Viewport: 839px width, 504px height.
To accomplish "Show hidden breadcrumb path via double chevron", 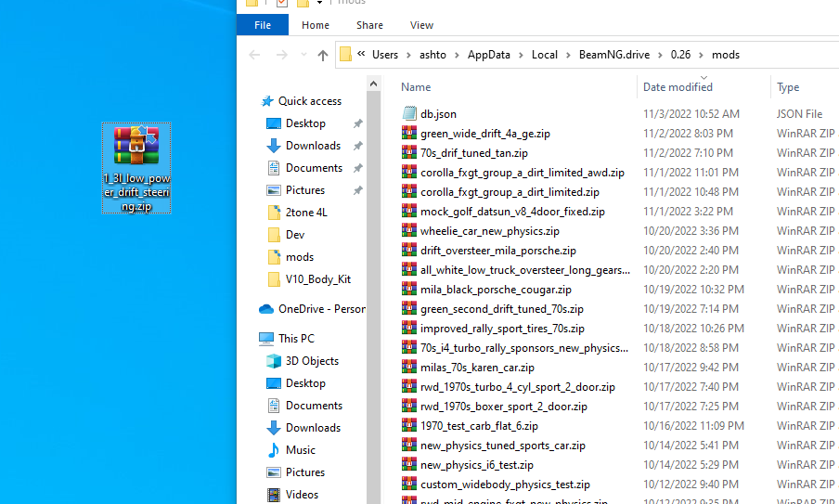I will coord(361,54).
